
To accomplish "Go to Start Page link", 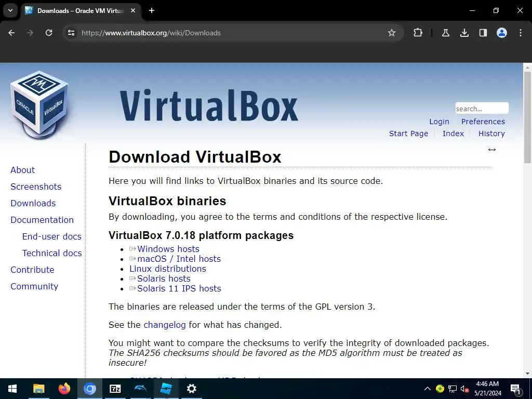I will tap(408, 134).
